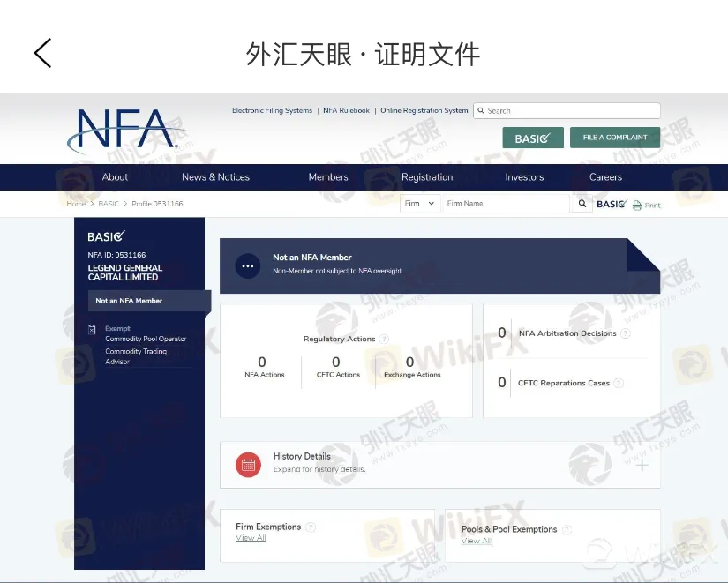Click the NFA logo

point(126,131)
